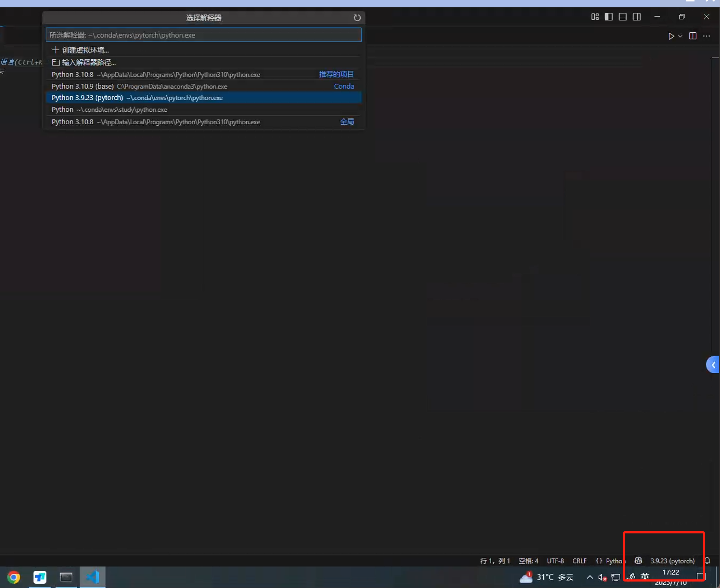Run the Python file with the play icon
Image resolution: width=720 pixels, height=588 pixels.
pyautogui.click(x=671, y=36)
